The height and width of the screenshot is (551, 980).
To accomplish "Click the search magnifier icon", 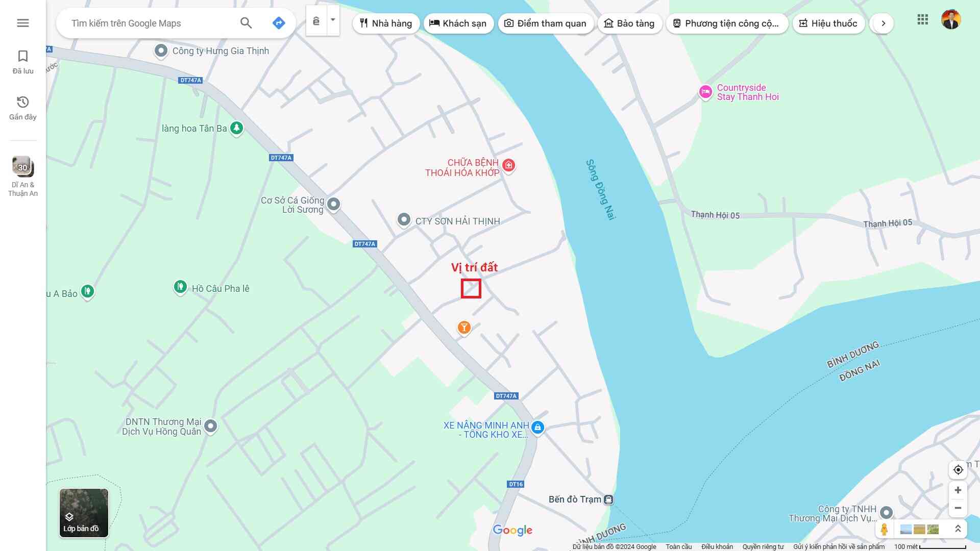I will 246,23.
